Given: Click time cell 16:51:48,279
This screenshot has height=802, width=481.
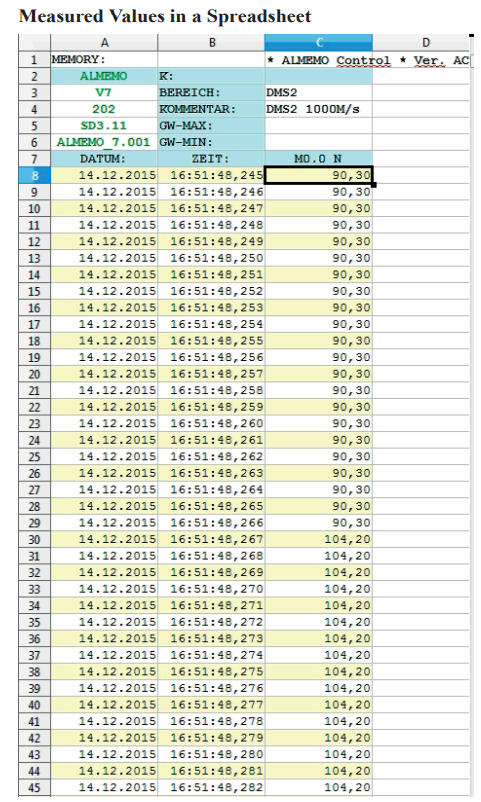Looking at the screenshot, I should 211,738.
